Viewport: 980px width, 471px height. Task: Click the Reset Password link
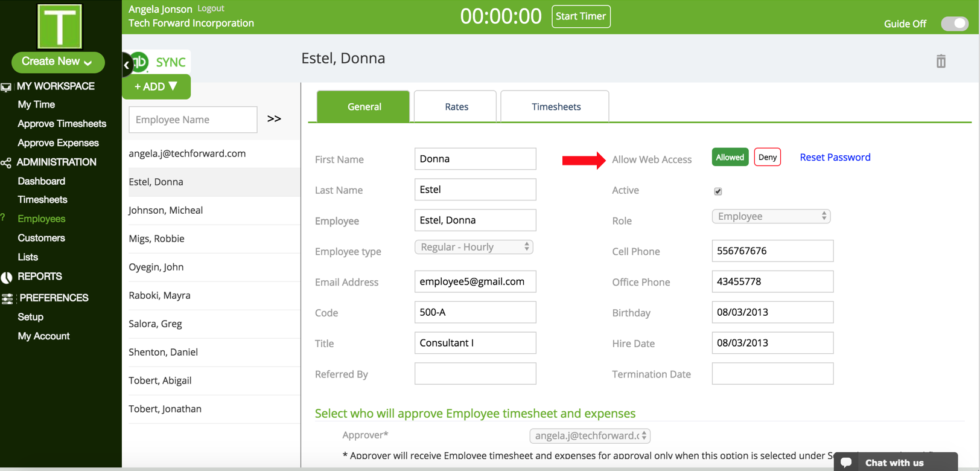pyautogui.click(x=835, y=158)
